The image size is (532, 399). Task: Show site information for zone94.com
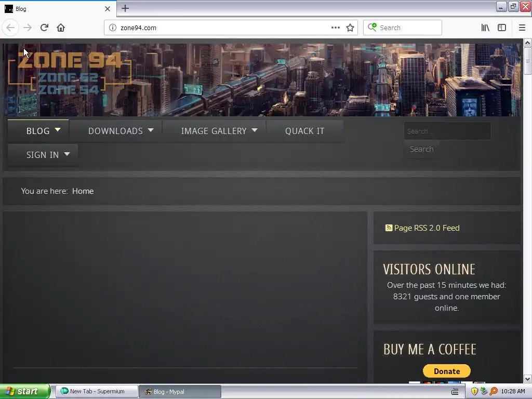pyautogui.click(x=113, y=28)
